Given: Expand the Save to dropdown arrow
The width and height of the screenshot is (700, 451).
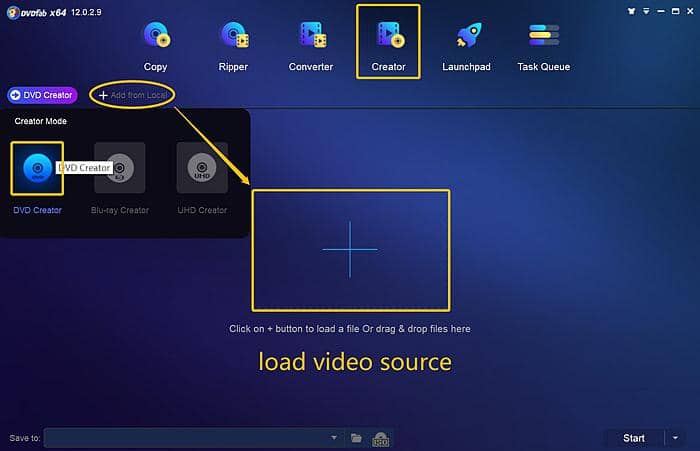Looking at the screenshot, I should (334, 438).
